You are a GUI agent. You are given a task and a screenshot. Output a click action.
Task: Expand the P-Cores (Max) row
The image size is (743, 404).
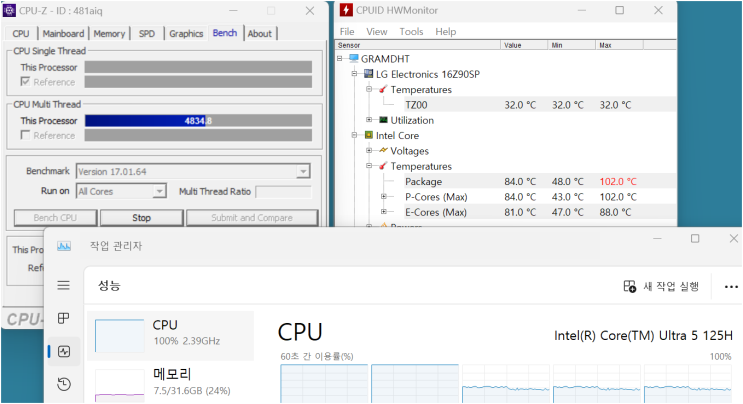384,197
